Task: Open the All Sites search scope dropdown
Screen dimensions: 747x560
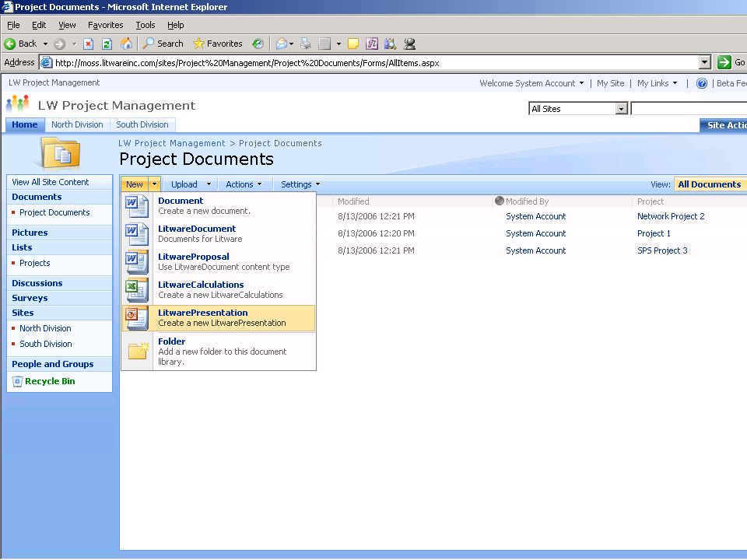Action: (x=621, y=109)
